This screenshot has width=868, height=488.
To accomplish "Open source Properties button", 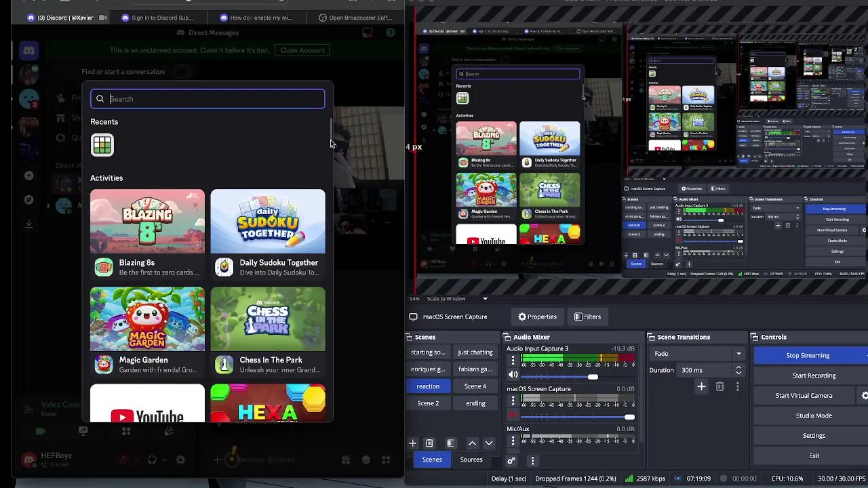I will [537, 317].
